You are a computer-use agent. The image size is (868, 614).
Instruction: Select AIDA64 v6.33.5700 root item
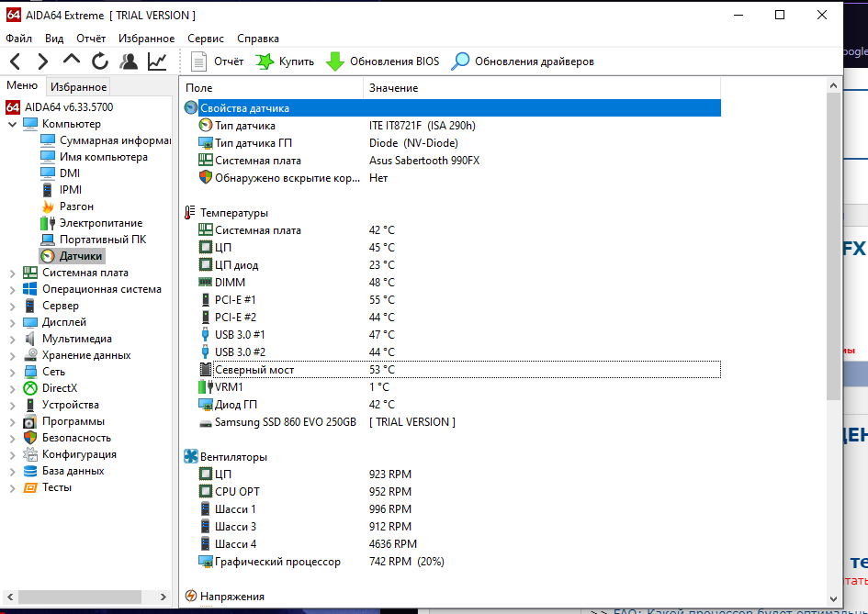[x=60, y=106]
